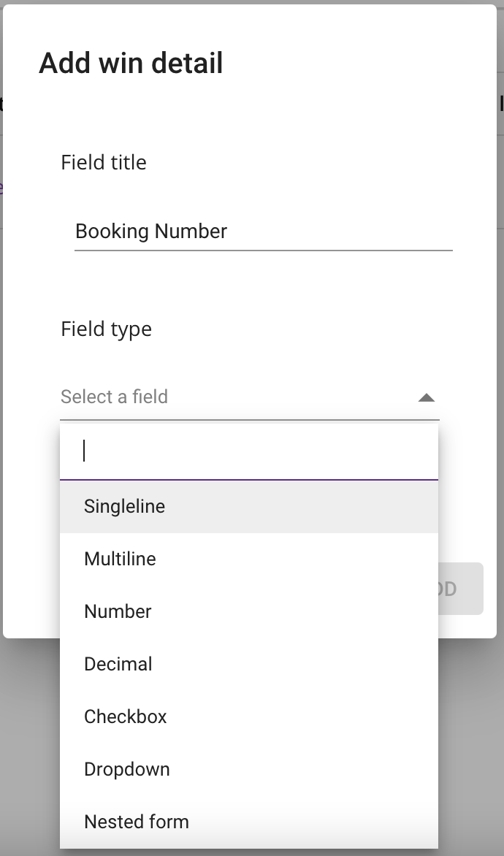504x856 pixels.
Task: Click the 'Add win detail' heading
Action: 131,64
